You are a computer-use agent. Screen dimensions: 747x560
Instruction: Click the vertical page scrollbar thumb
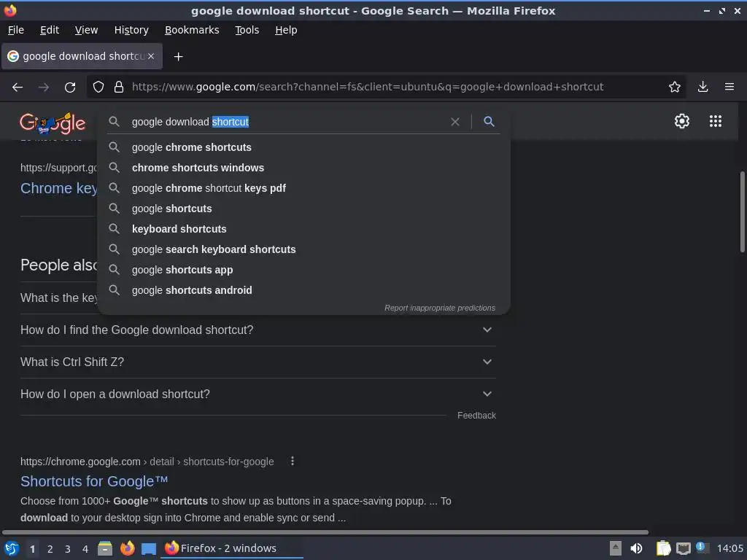click(x=742, y=212)
